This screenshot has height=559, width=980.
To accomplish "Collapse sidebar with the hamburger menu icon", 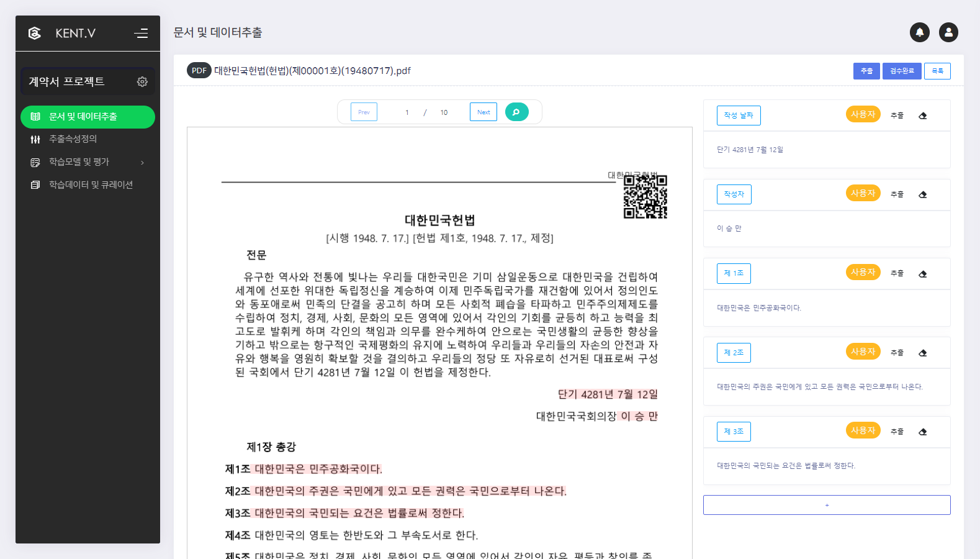I will tap(141, 34).
